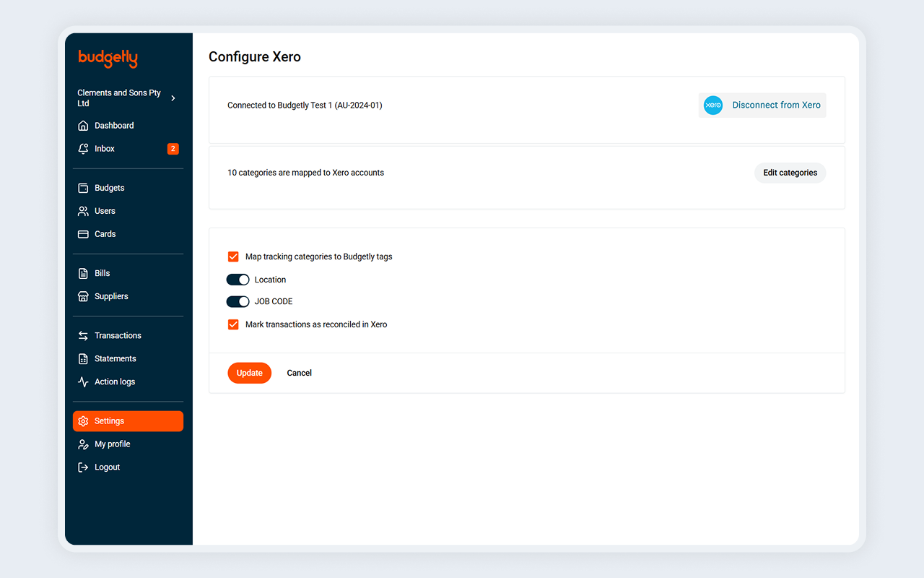Open the Dashboard from the sidebar
Screen dimensions: 924x578
coord(114,125)
